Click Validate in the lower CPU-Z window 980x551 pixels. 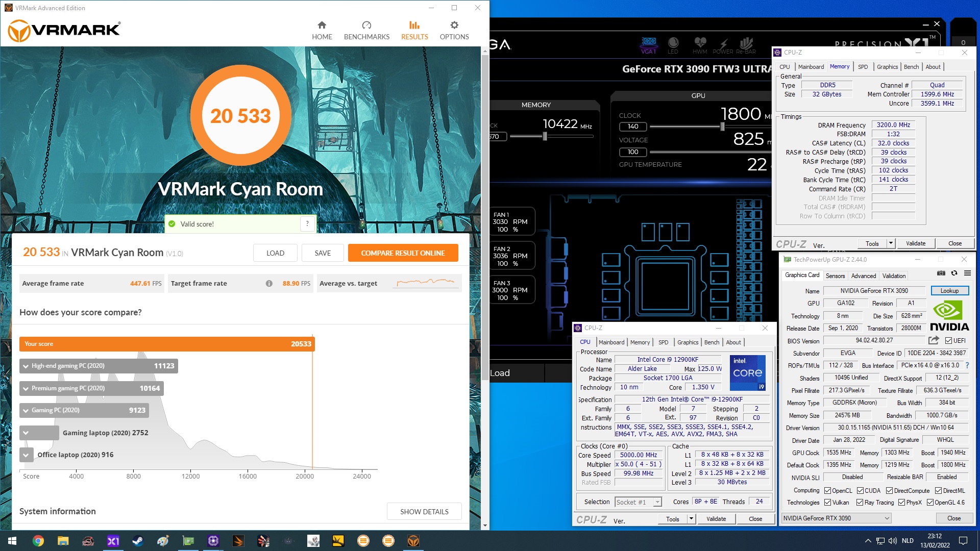[x=716, y=519]
